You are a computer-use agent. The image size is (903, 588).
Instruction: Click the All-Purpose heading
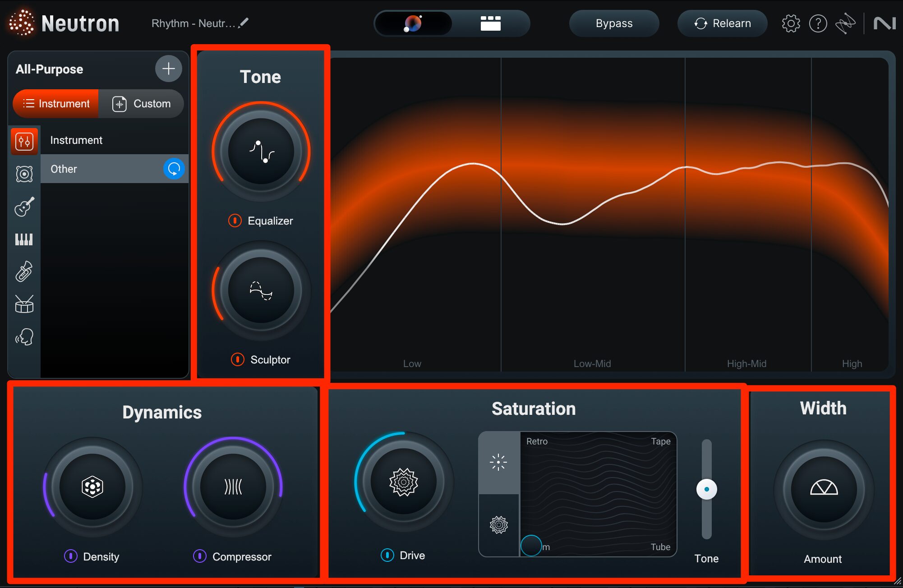click(x=49, y=69)
